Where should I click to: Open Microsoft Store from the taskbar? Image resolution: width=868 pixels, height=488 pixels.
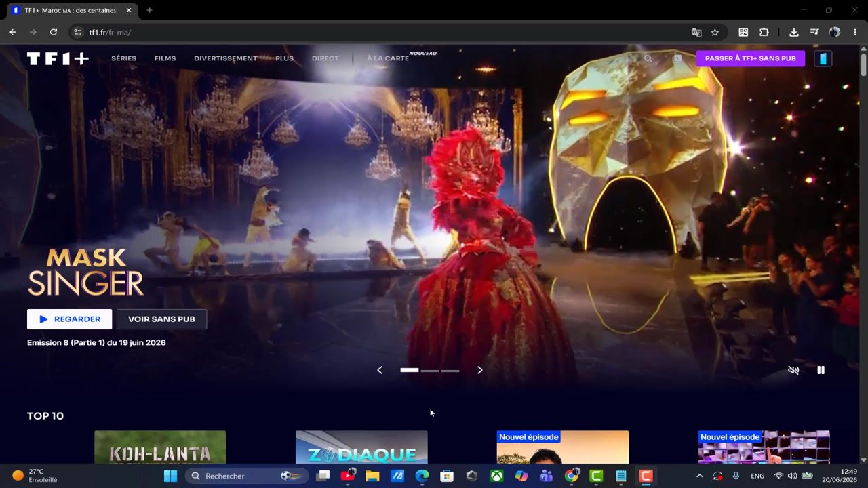(x=447, y=476)
